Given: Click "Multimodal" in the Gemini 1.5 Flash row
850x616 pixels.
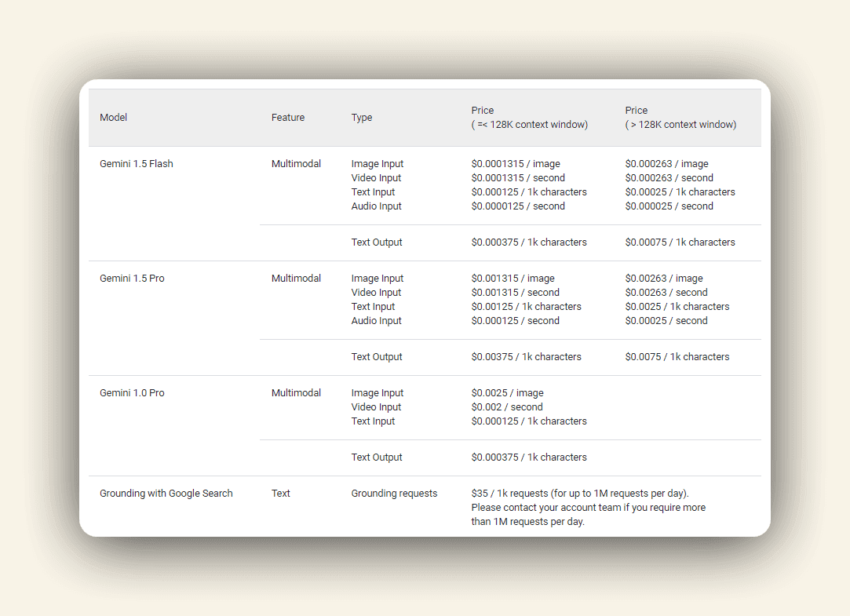Looking at the screenshot, I should (x=296, y=164).
